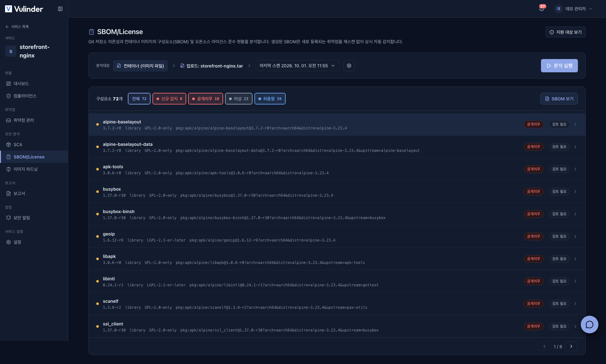Go back to 서비스 목록
The height and width of the screenshot is (364, 606).
(x=17, y=27)
